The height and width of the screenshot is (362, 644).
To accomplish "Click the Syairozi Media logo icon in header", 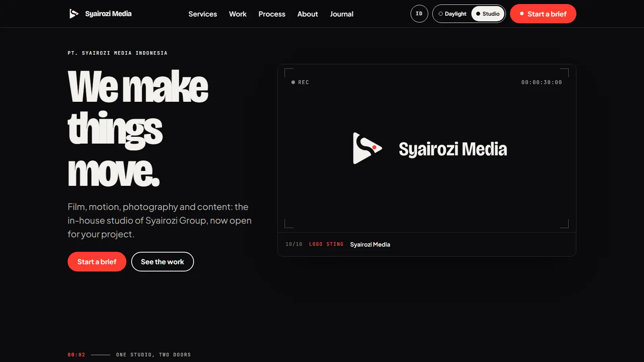I will click(74, 14).
